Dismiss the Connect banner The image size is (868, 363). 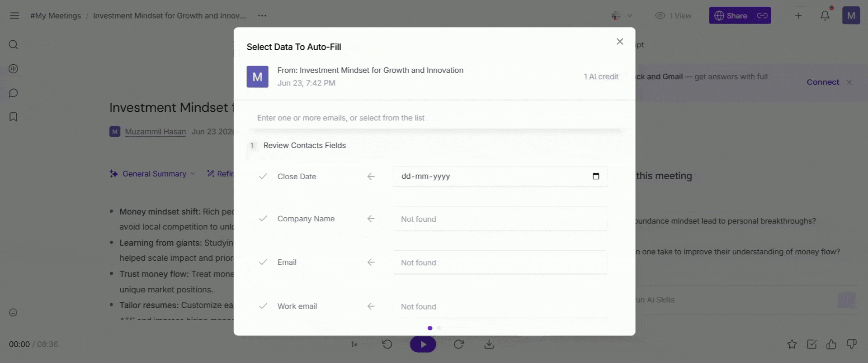click(849, 82)
